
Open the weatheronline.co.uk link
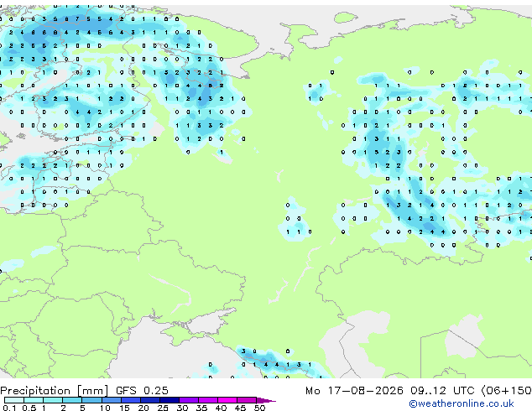click(x=462, y=403)
